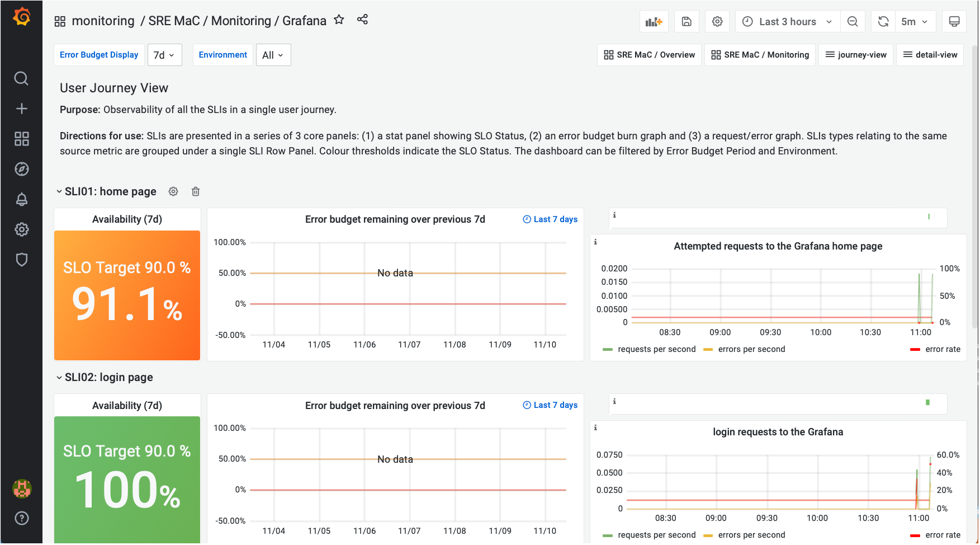Save the dashboard
The height and width of the screenshot is (545, 980).
pos(687,22)
